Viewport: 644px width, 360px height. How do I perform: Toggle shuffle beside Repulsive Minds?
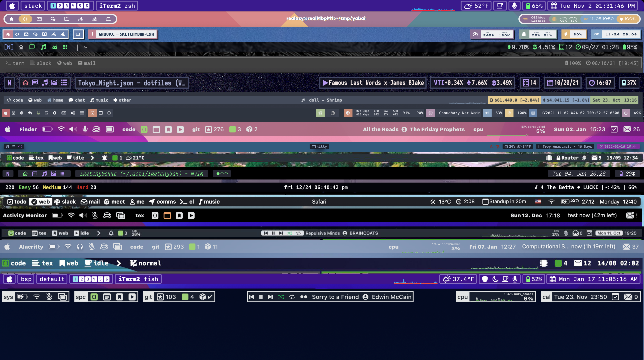[289, 233]
